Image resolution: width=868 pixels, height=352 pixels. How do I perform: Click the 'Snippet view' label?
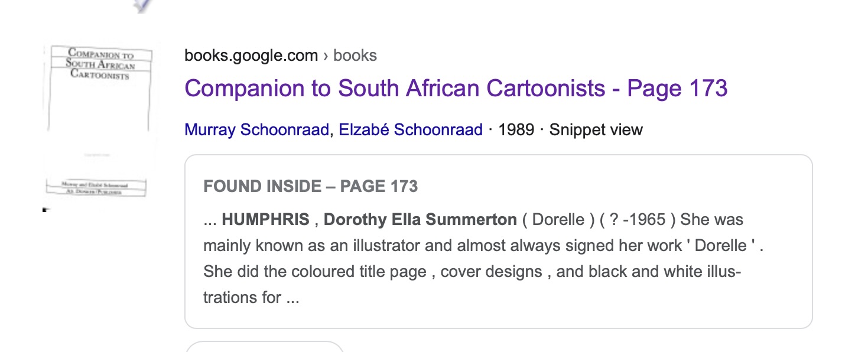(596, 130)
